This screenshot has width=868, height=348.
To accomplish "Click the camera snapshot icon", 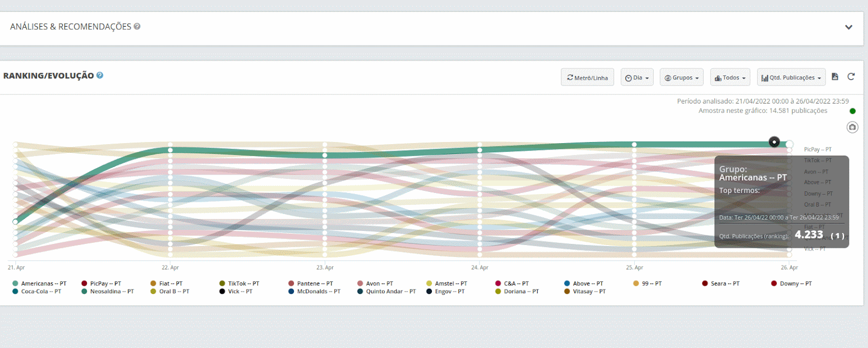I will tap(852, 127).
